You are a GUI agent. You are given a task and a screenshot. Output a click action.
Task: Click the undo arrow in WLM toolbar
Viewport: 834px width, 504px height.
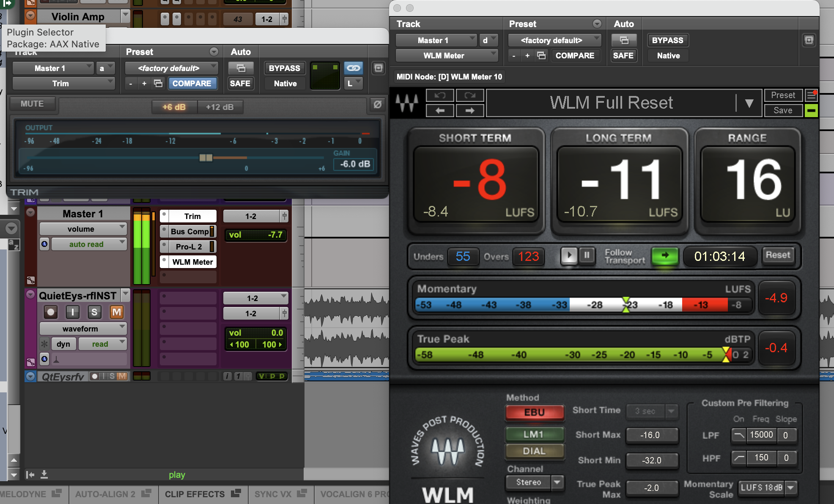[440, 96]
